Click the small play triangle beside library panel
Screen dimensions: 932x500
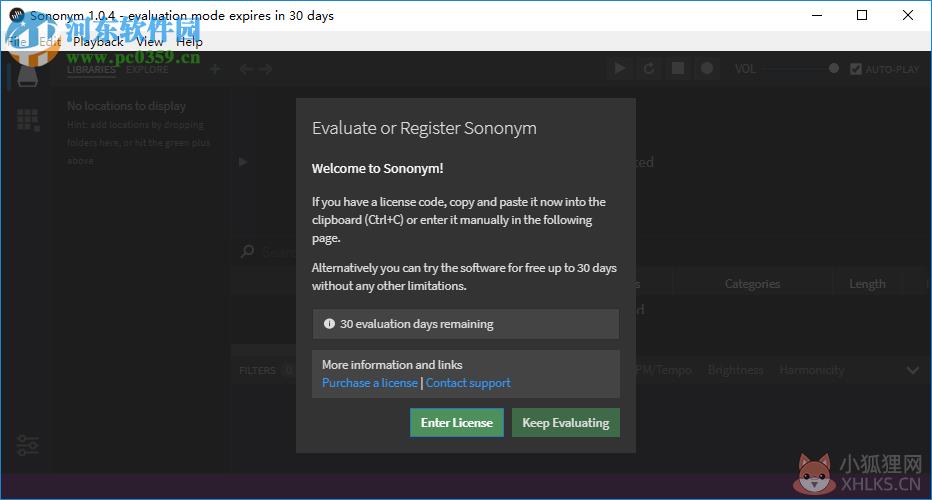[243, 162]
